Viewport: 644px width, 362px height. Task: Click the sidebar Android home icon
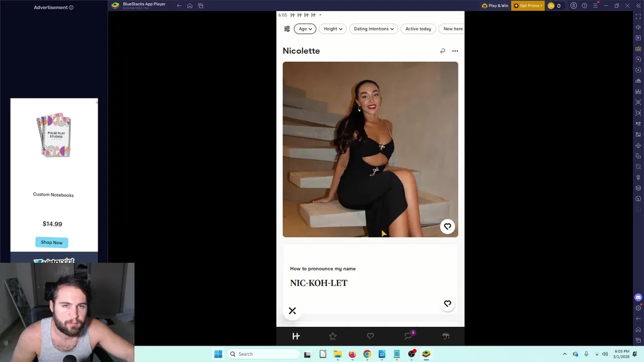638,329
